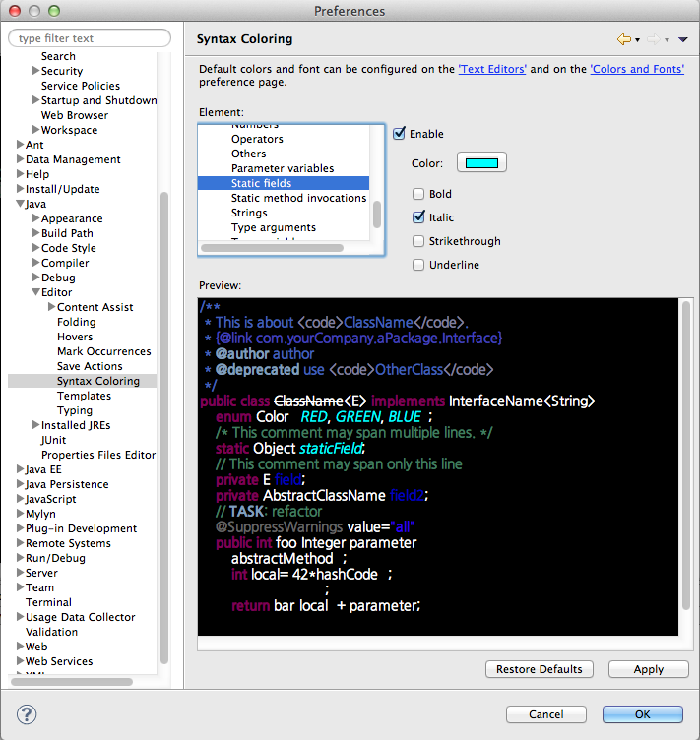700x740 pixels.
Task: Open the Mark Occurrences page
Action: click(103, 351)
